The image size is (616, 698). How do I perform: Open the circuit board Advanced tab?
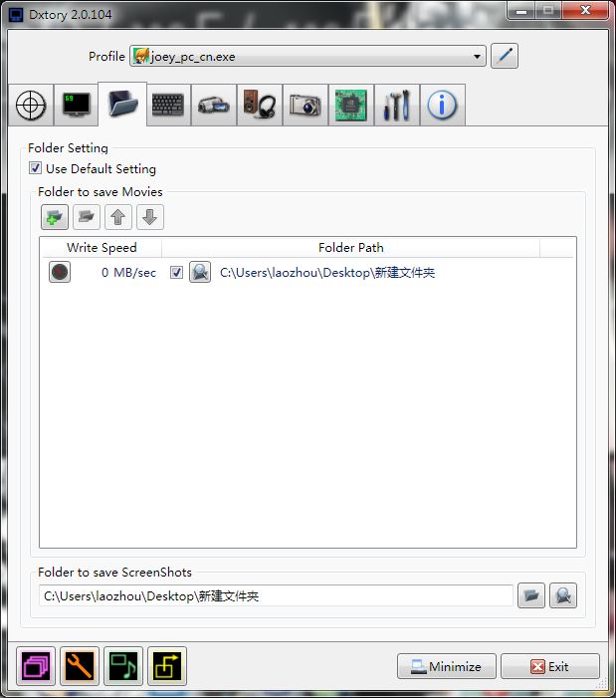click(x=351, y=106)
